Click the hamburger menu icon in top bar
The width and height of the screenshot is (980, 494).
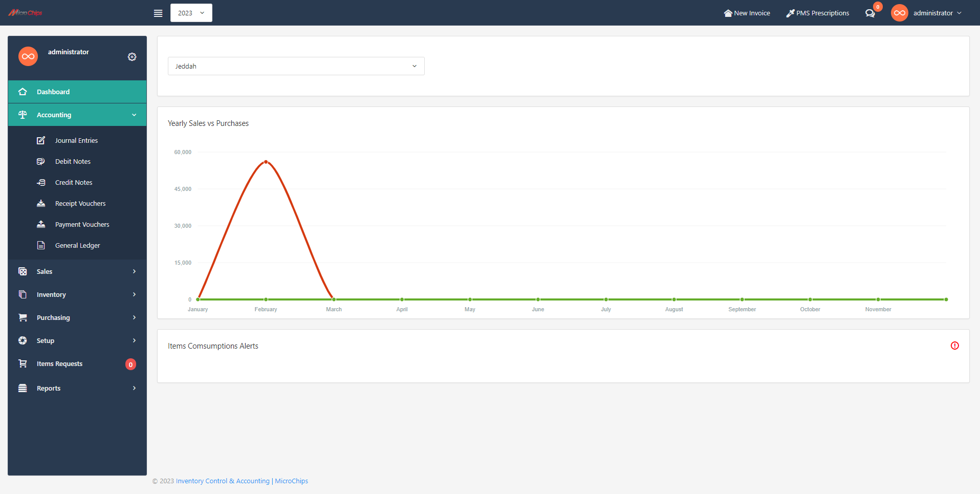[158, 13]
